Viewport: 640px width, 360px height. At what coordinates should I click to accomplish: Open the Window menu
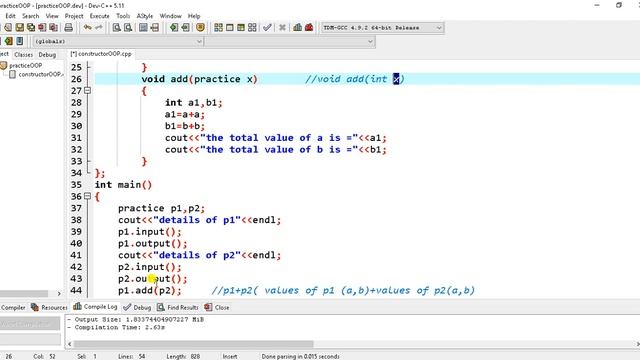170,16
